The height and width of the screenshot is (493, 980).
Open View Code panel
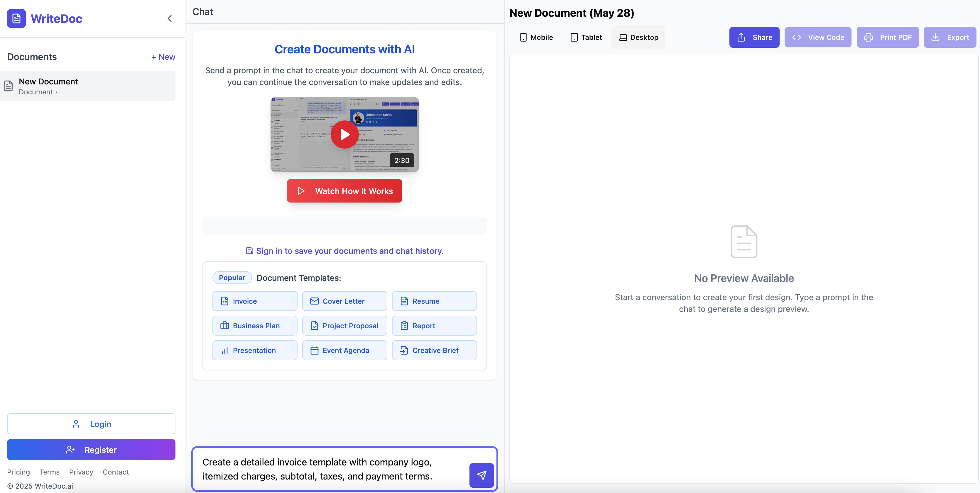[817, 37]
